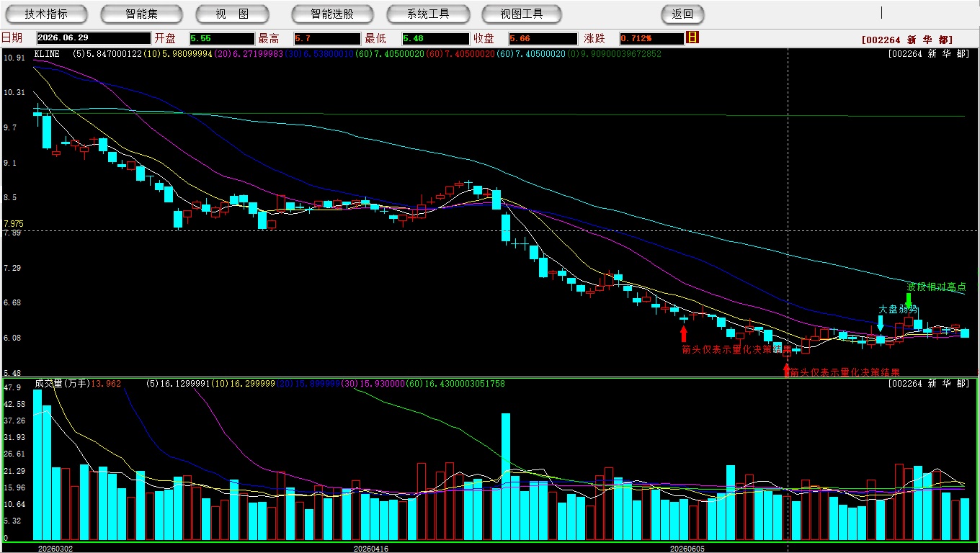980x553 pixels.
Task: Open the 系统工具 button
Action: tap(428, 14)
